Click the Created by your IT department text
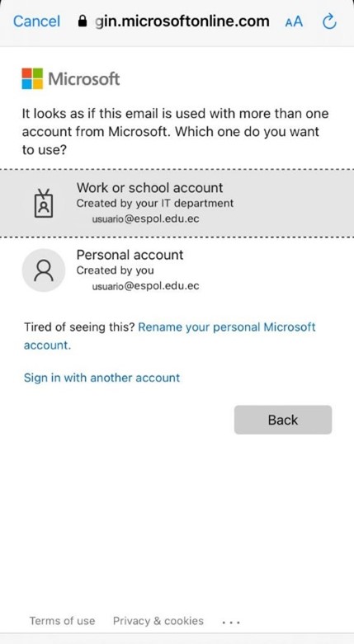Viewport: 354px width, 644px height. 155,204
